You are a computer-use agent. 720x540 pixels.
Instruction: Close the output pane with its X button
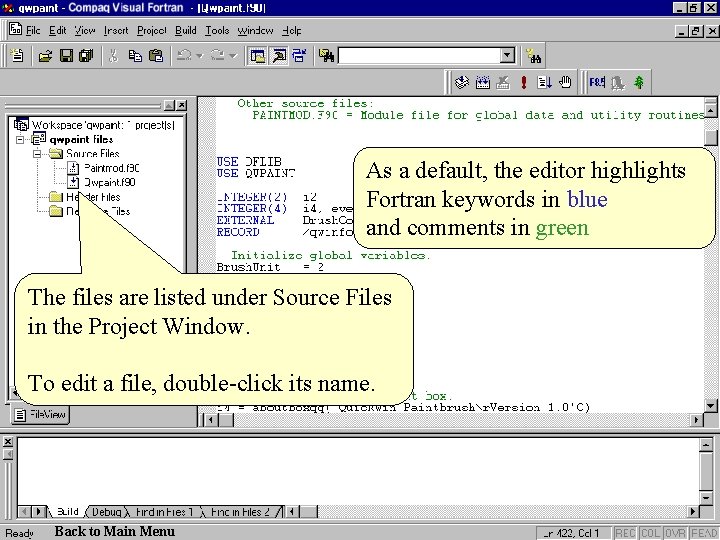click(8, 442)
